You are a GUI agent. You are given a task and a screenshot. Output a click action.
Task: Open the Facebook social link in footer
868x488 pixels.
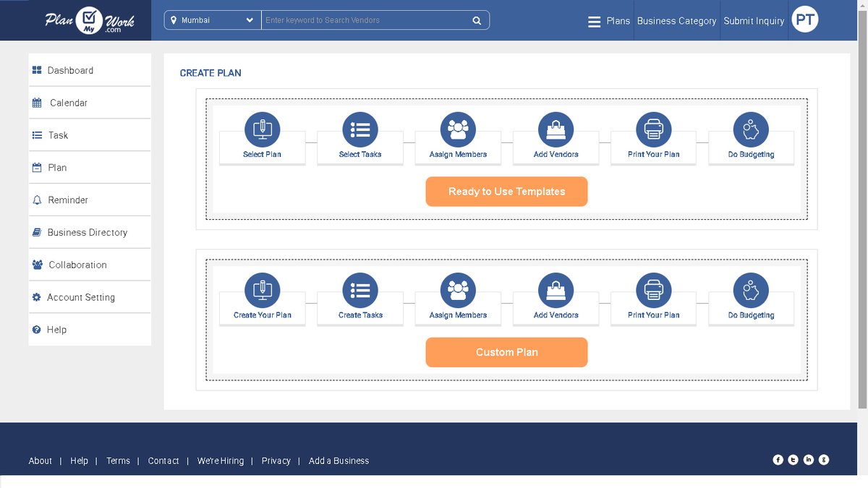pos(778,460)
